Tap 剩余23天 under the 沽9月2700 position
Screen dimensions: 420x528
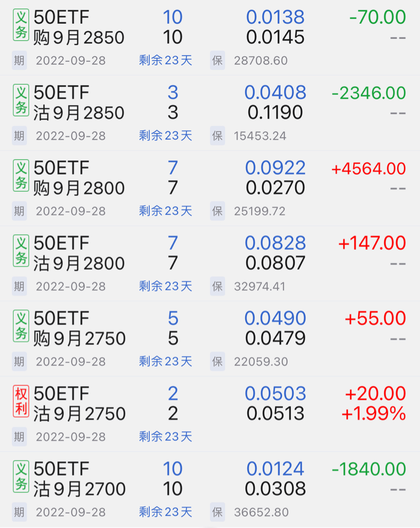coord(165,512)
